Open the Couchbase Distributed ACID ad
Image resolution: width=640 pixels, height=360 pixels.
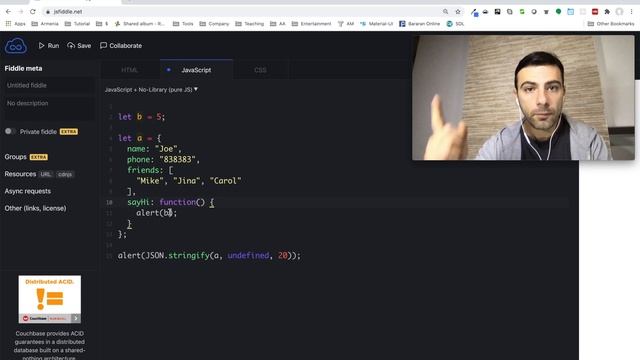pos(49,299)
